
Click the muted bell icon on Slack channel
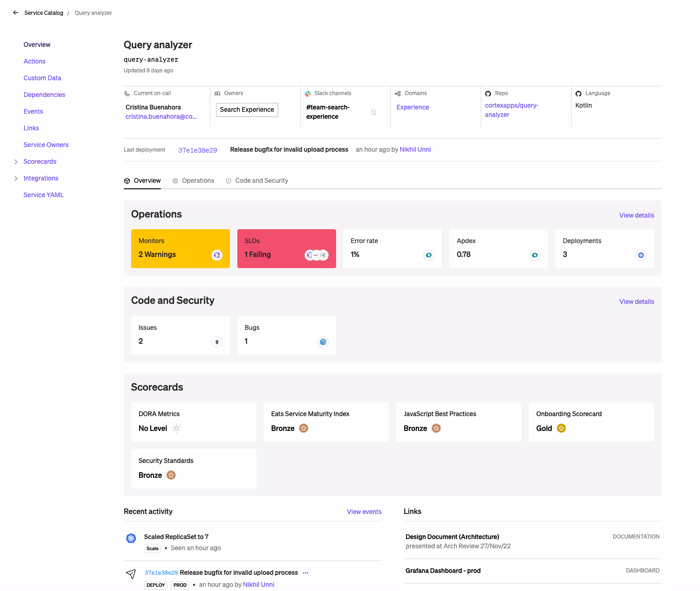pyautogui.click(x=374, y=112)
